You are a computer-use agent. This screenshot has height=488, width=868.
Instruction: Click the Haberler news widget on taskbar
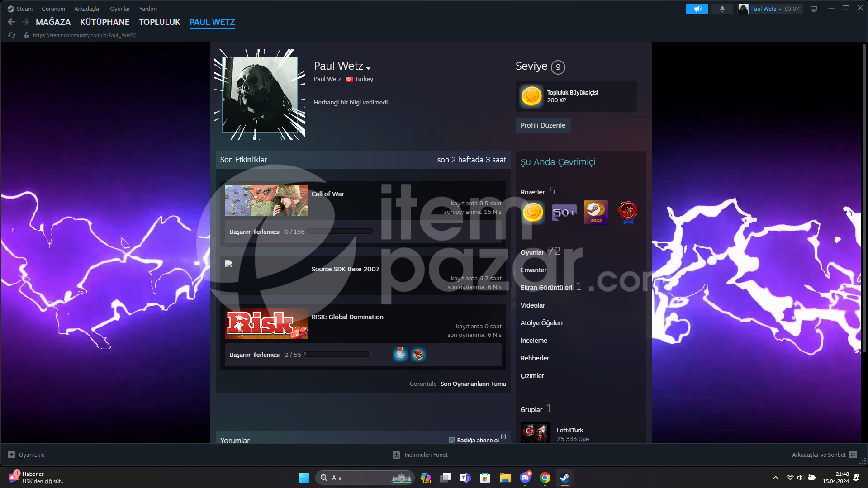(x=37, y=478)
